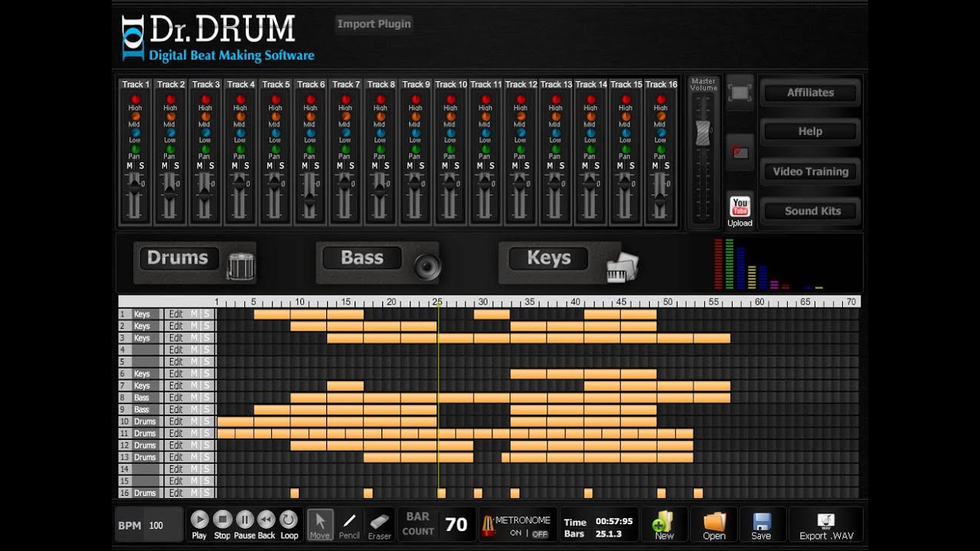Export the beat as .WAV
Image resolution: width=980 pixels, height=551 pixels.
click(826, 525)
